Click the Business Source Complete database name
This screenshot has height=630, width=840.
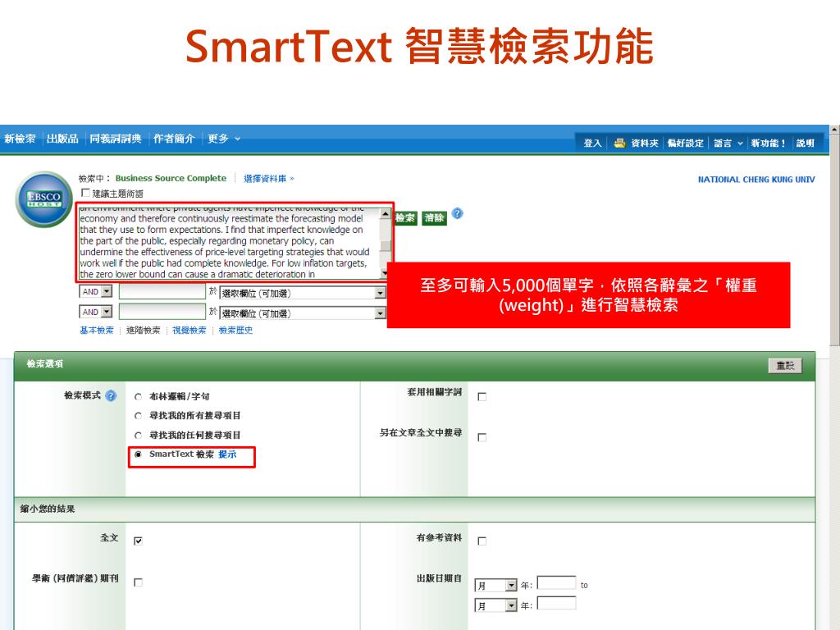(x=171, y=178)
